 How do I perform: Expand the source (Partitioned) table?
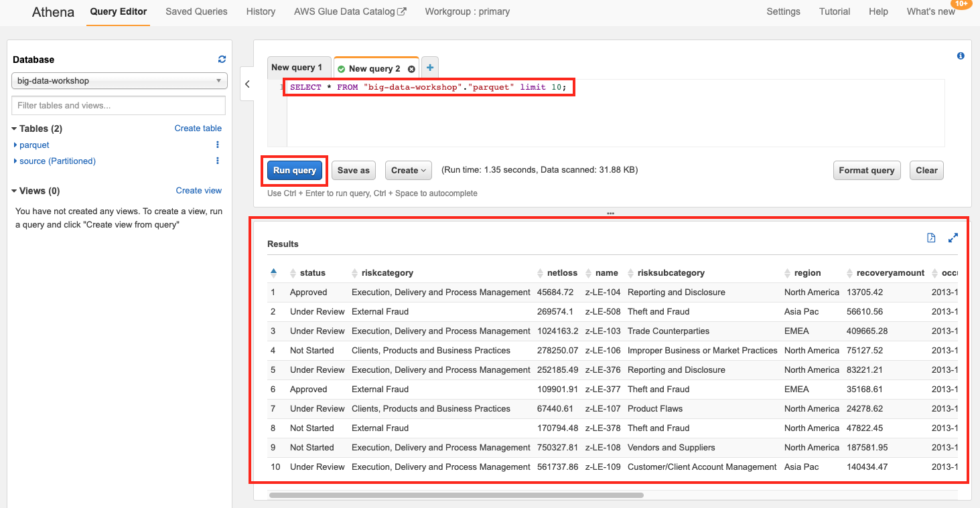click(x=15, y=161)
